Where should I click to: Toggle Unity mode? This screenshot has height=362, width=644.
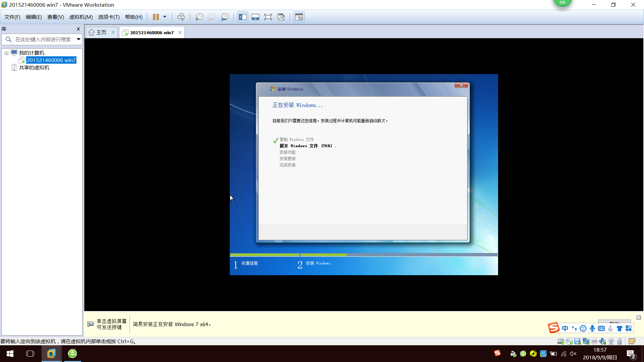[281, 17]
